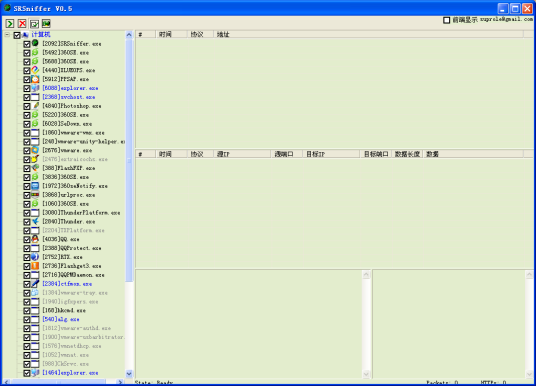The height and width of the screenshot is (386, 536).
Task: Click the Photoshop.exe process icon
Action: [35, 106]
